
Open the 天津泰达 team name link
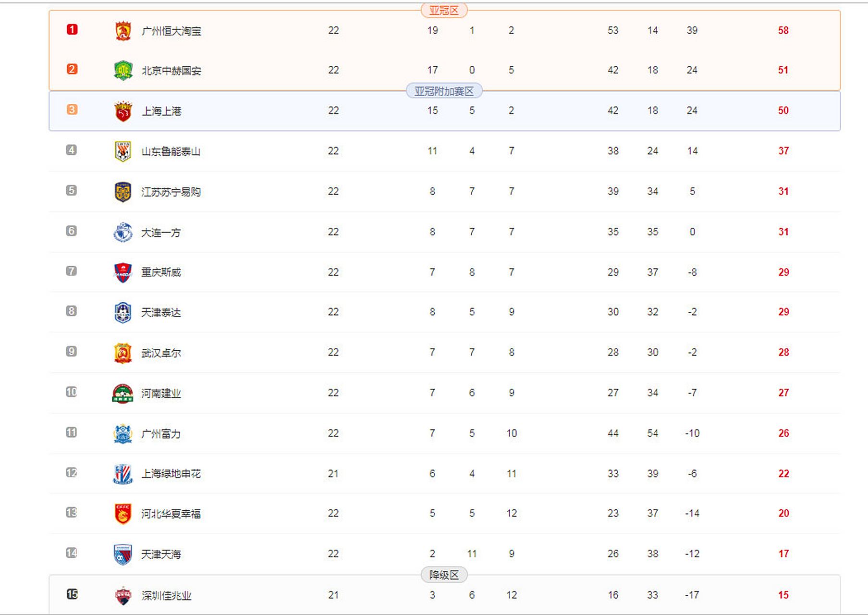(161, 313)
